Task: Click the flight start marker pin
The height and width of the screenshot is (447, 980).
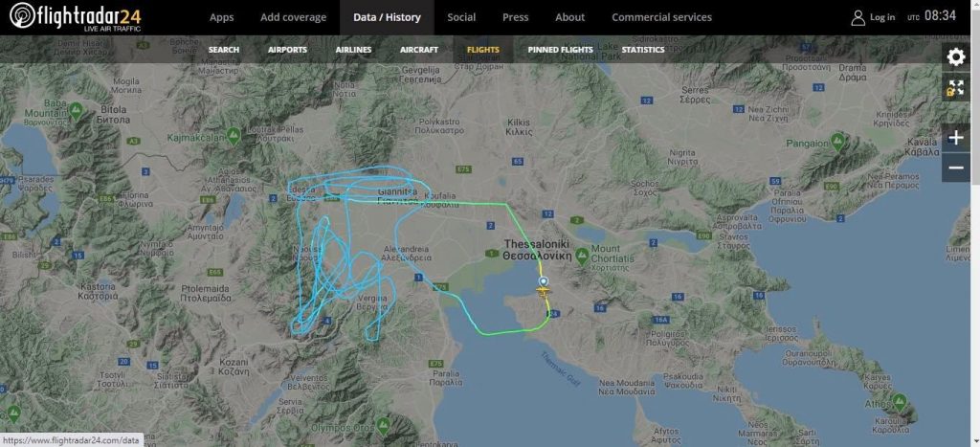Action: 543,282
